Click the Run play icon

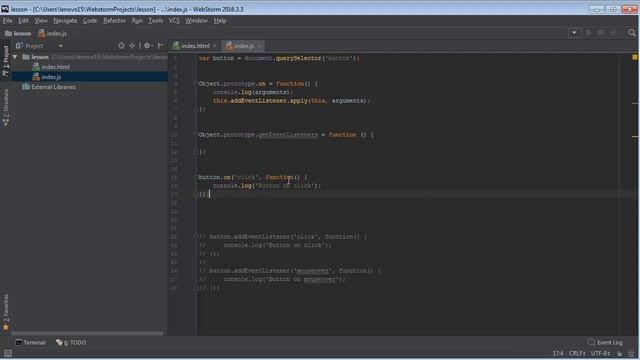589,33
